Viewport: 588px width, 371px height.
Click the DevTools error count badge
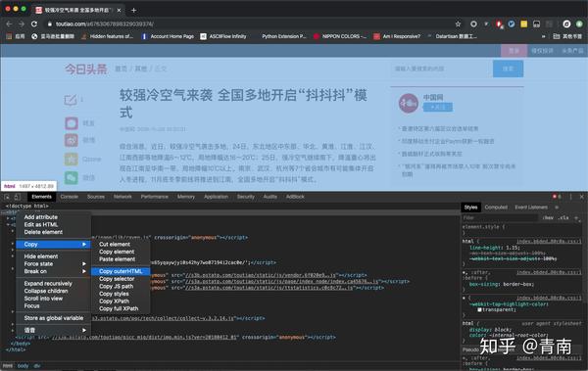(x=557, y=197)
